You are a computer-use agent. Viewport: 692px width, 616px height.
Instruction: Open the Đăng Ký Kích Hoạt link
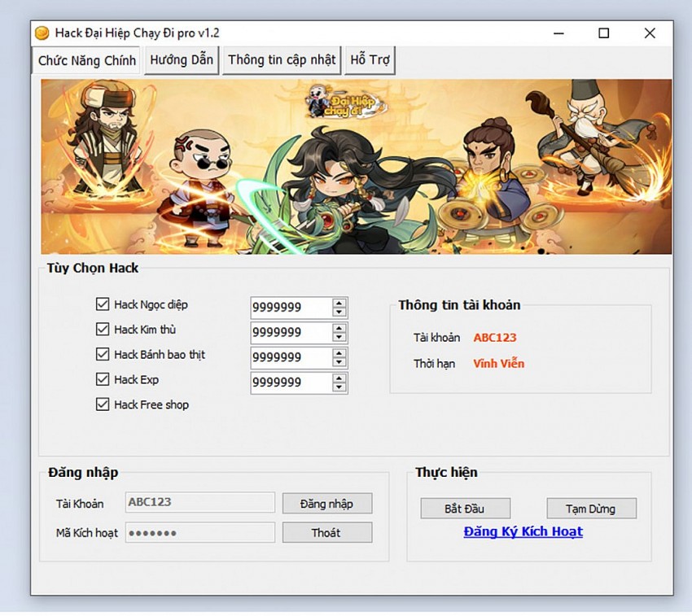coord(524,531)
